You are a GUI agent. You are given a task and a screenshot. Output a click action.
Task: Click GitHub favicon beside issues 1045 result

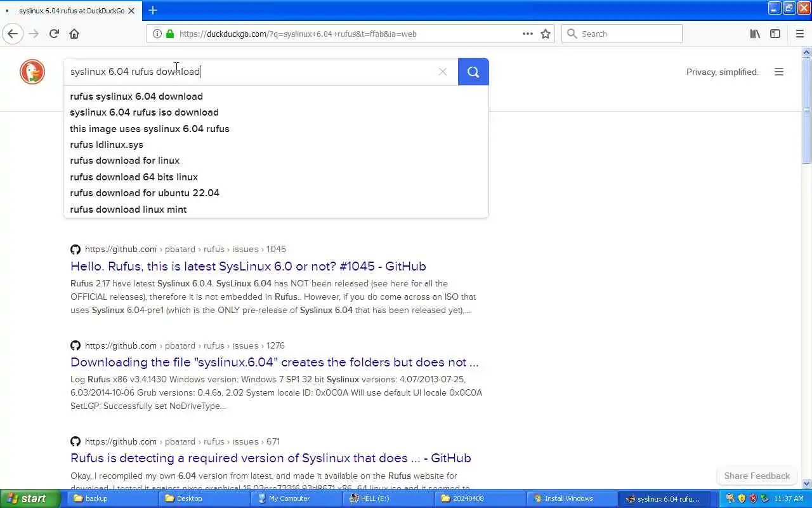75,249
